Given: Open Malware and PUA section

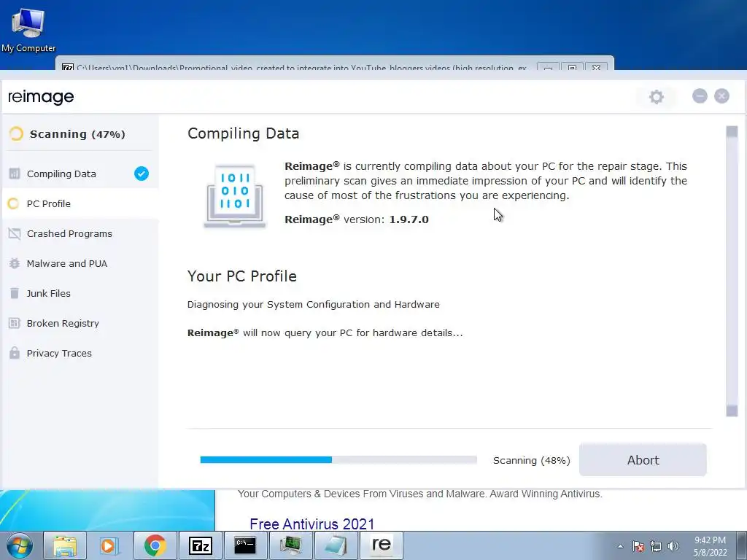Looking at the screenshot, I should click(x=79, y=263).
